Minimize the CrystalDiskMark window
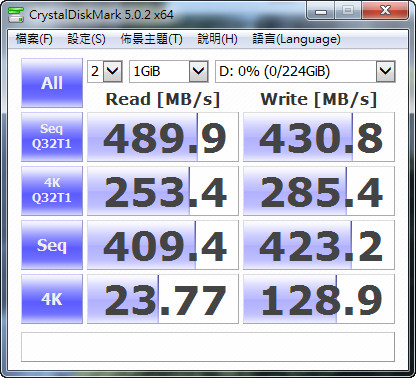This screenshot has height=378, width=416. coord(320,12)
